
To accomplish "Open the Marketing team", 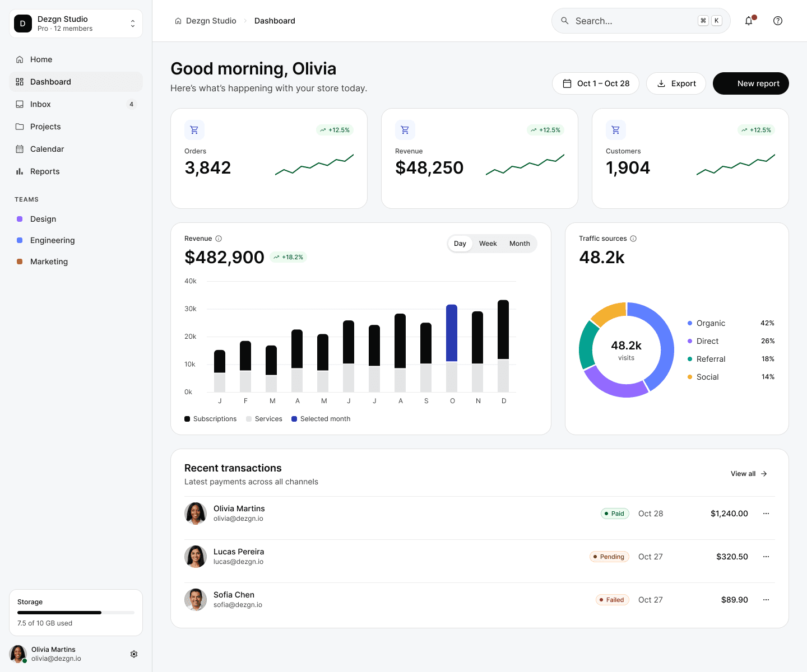I will pyautogui.click(x=76, y=262).
